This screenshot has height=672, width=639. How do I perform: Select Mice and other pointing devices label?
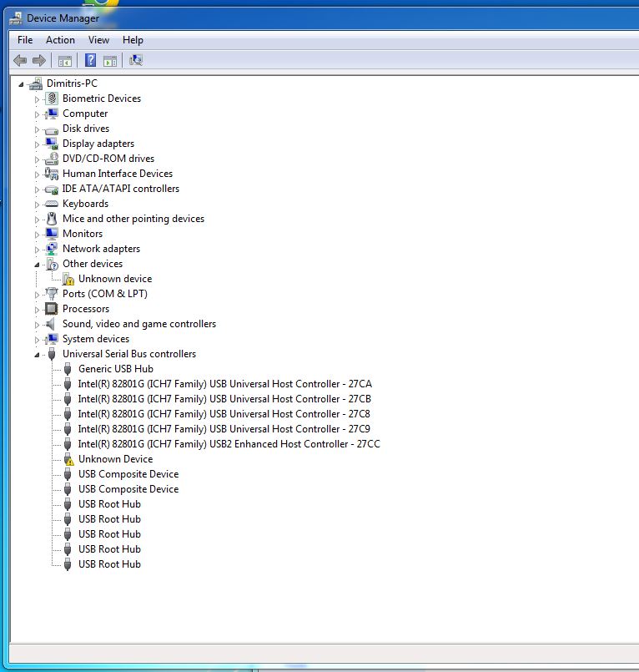click(x=133, y=219)
